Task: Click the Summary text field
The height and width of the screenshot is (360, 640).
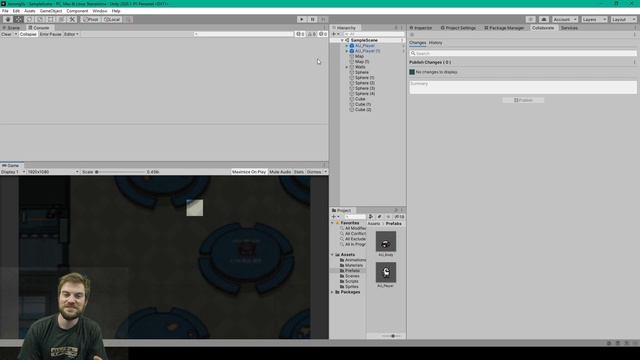Action: [523, 87]
